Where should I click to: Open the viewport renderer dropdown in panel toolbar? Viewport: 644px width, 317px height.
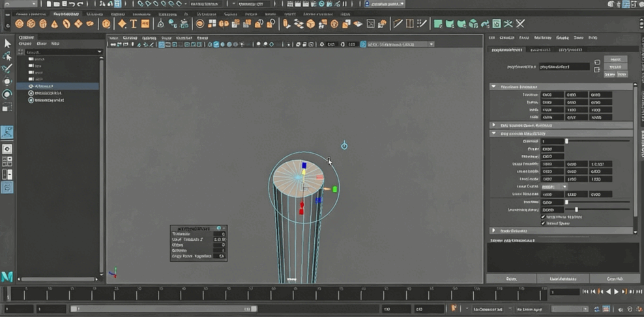[x=431, y=44]
